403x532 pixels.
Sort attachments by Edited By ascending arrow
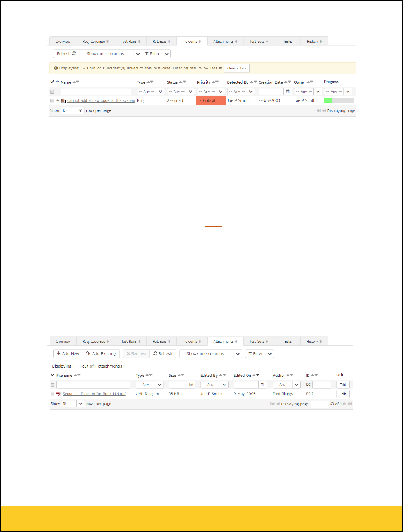click(220, 375)
